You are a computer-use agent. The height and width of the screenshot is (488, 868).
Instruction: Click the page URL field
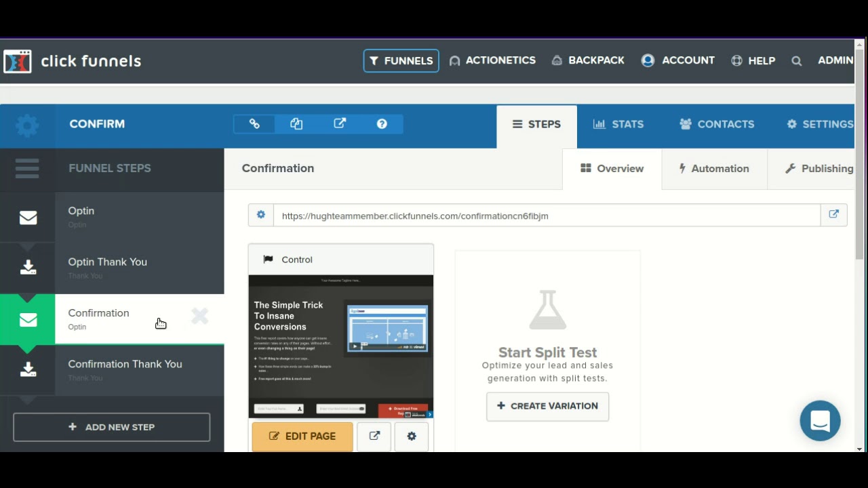[547, 216]
